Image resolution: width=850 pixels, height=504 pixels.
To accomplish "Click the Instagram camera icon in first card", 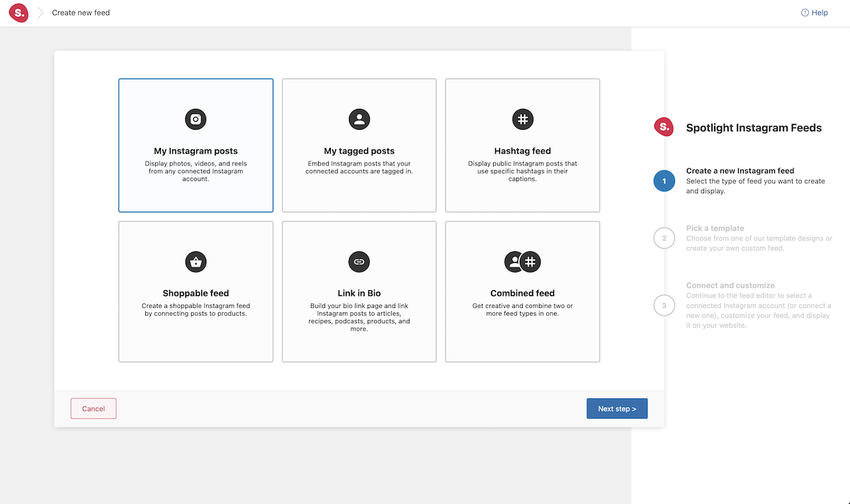I will pyautogui.click(x=195, y=119).
